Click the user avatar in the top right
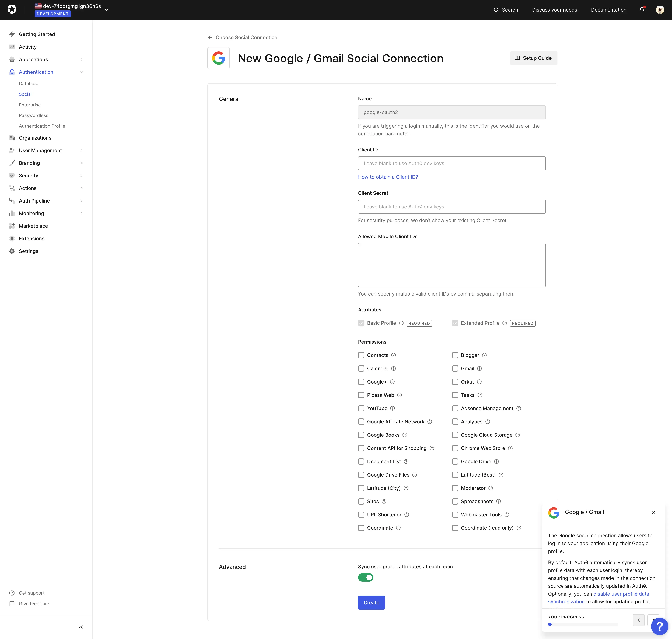The width and height of the screenshot is (672, 639). coord(660,10)
